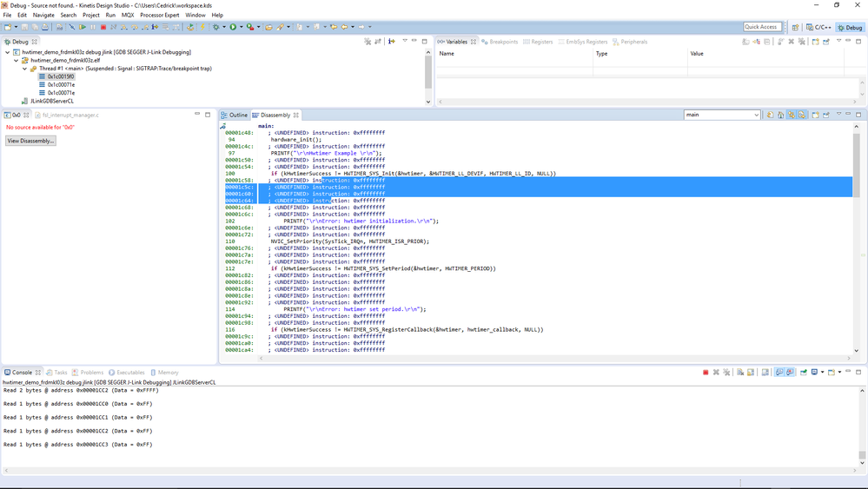Open the Open Console dropdown arrow
868x489 pixels.
point(840,373)
